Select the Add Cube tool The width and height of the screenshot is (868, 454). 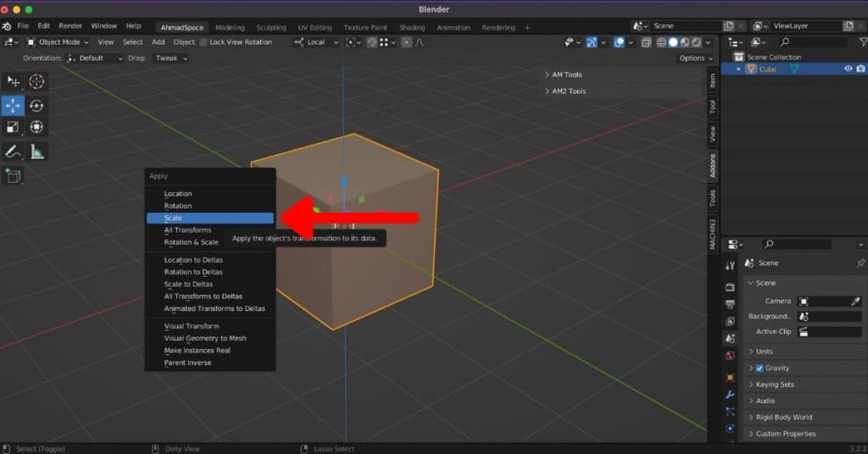coord(13,175)
